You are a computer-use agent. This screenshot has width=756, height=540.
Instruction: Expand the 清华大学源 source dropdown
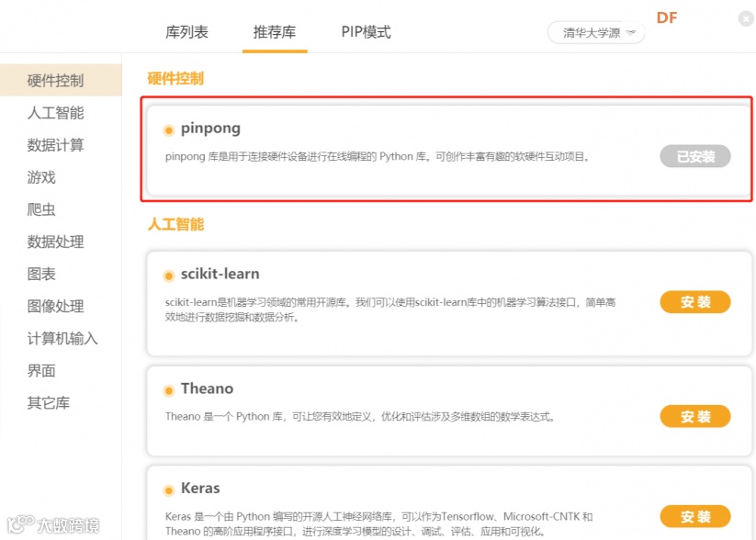pos(596,33)
